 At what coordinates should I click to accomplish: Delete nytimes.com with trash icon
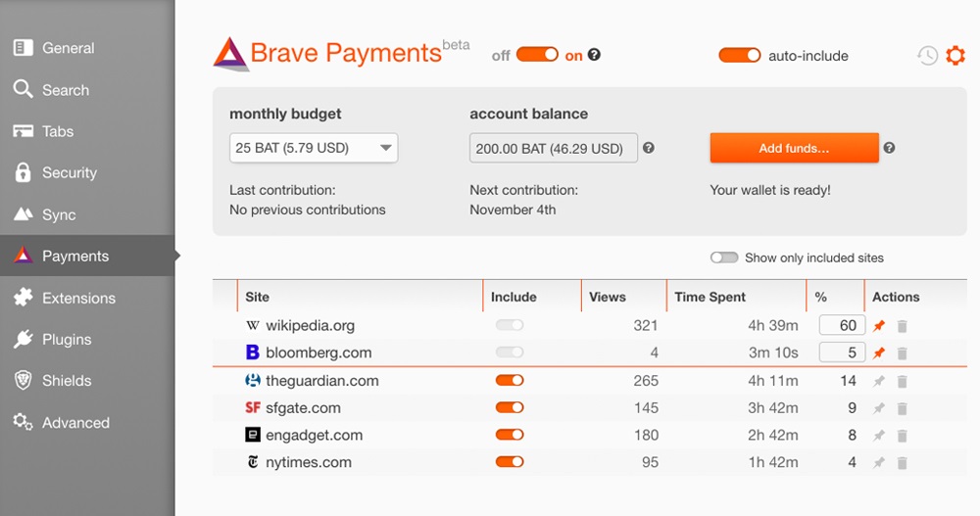tap(902, 463)
